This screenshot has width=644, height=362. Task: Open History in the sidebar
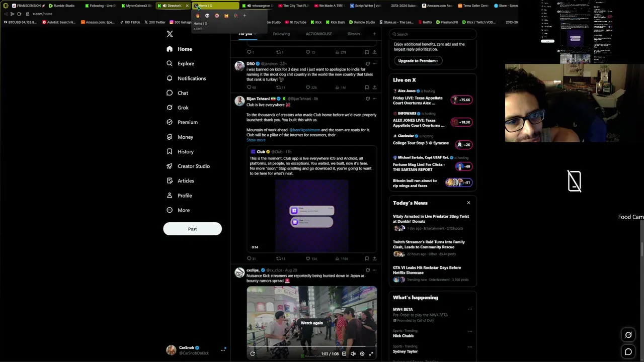point(180,151)
